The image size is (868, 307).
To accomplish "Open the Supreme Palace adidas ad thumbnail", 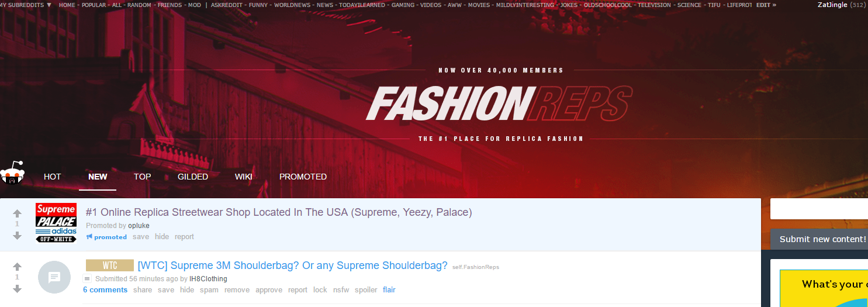I will (56, 223).
